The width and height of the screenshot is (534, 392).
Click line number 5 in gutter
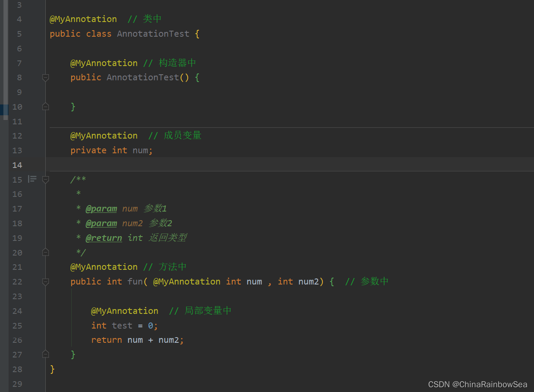(x=19, y=34)
